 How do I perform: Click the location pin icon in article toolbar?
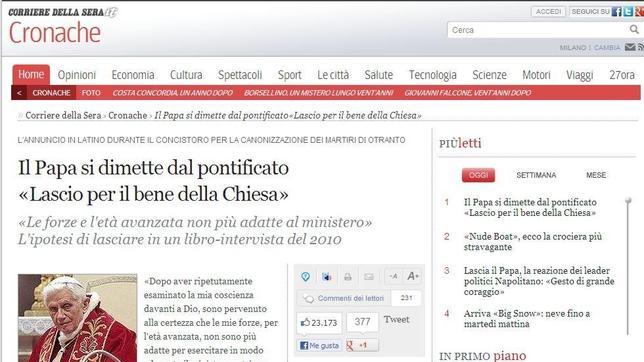pyautogui.click(x=306, y=277)
